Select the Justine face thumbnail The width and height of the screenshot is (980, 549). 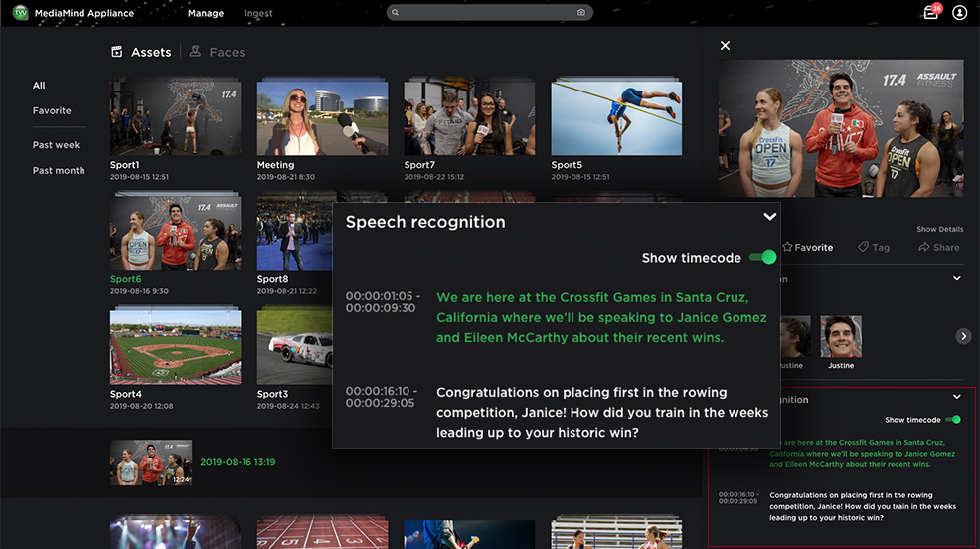click(x=841, y=336)
